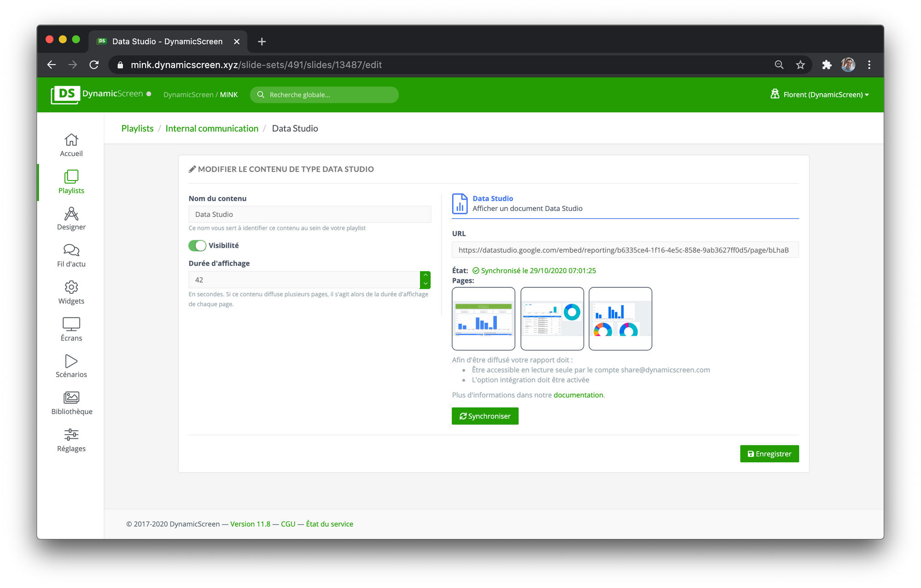Viewport: 921px width, 588px height.
Task: Open Internal communication breadcrumb link
Action: point(212,128)
